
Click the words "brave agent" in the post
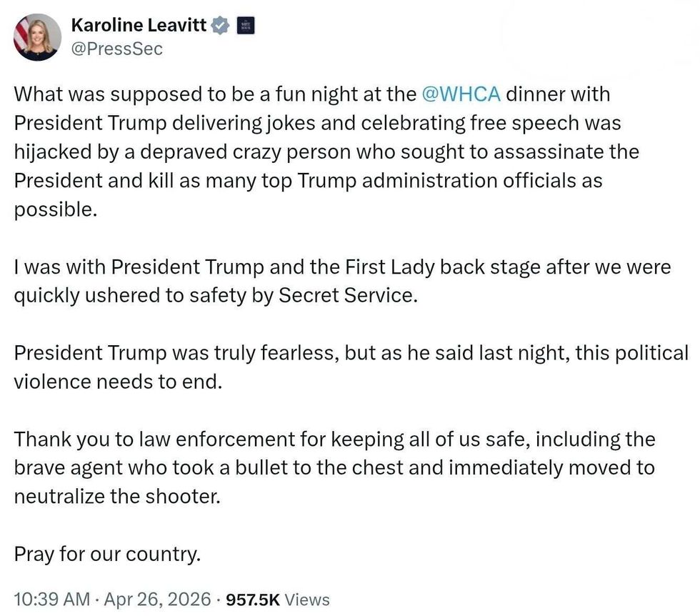pos(72,468)
